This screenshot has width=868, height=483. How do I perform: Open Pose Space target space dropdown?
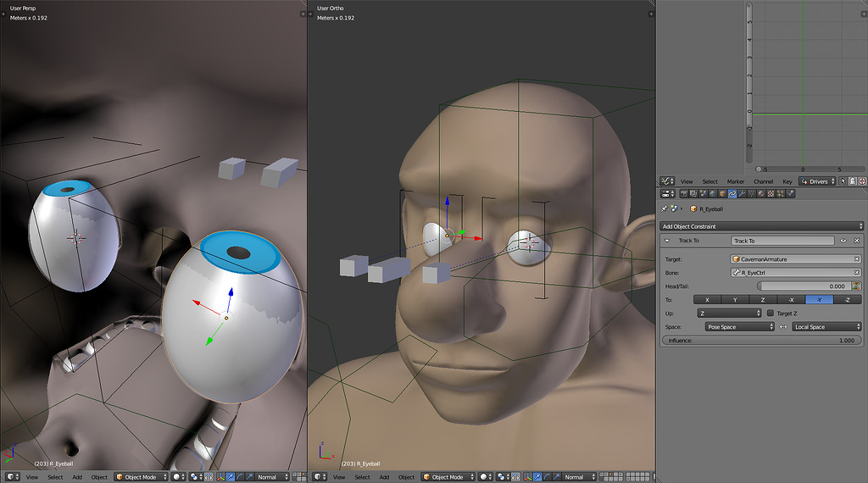[739, 327]
